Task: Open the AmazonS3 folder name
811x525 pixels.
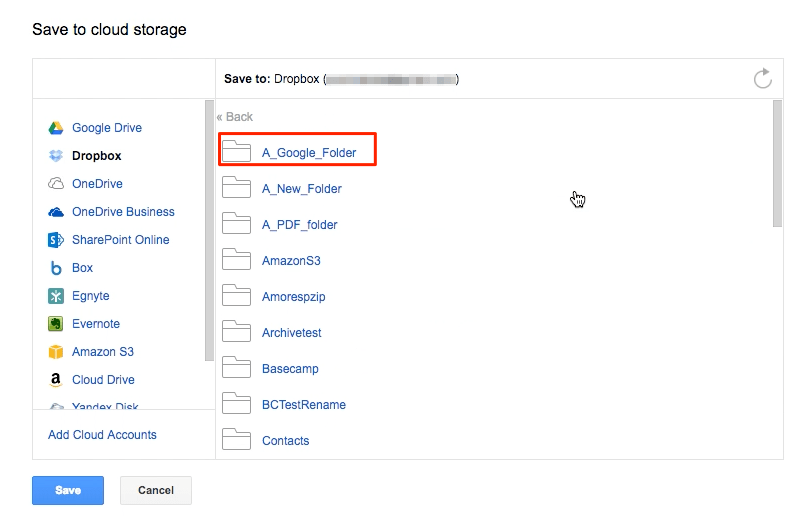Action: tap(291, 261)
